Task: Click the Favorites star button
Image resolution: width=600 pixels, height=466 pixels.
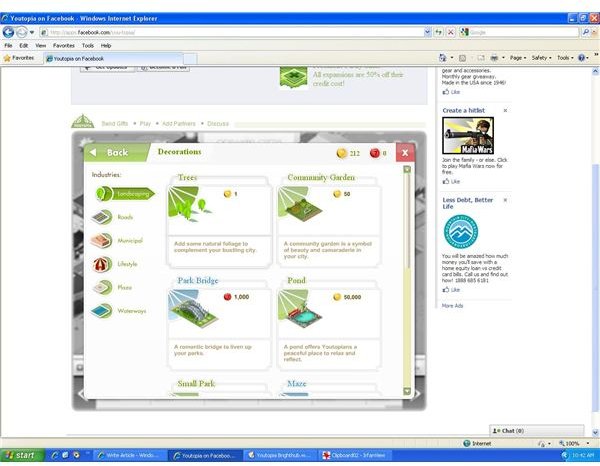Action: click(x=19, y=58)
